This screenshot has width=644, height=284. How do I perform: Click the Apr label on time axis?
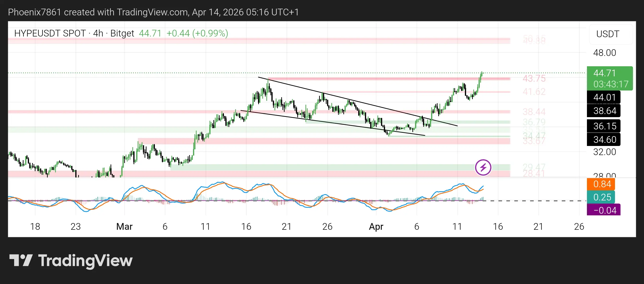tap(376, 226)
